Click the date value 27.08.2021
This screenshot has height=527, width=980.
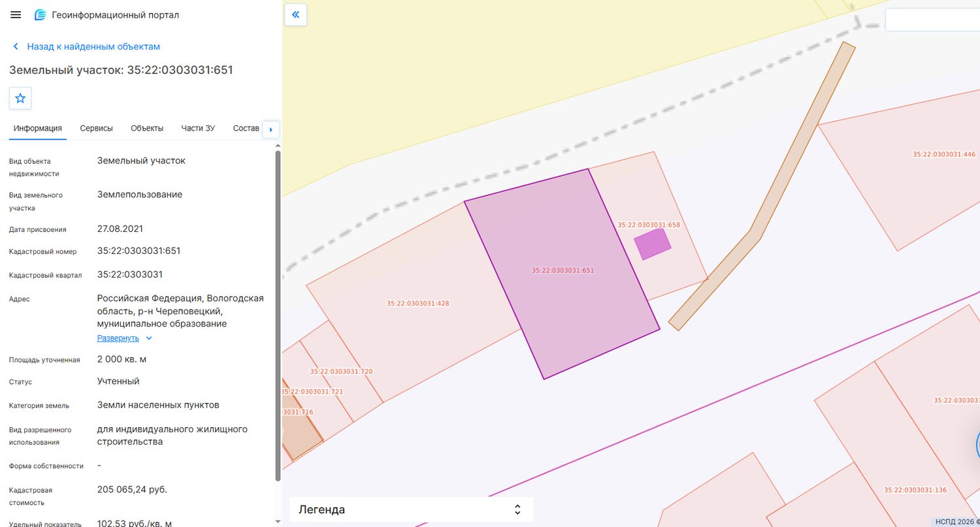(x=120, y=229)
